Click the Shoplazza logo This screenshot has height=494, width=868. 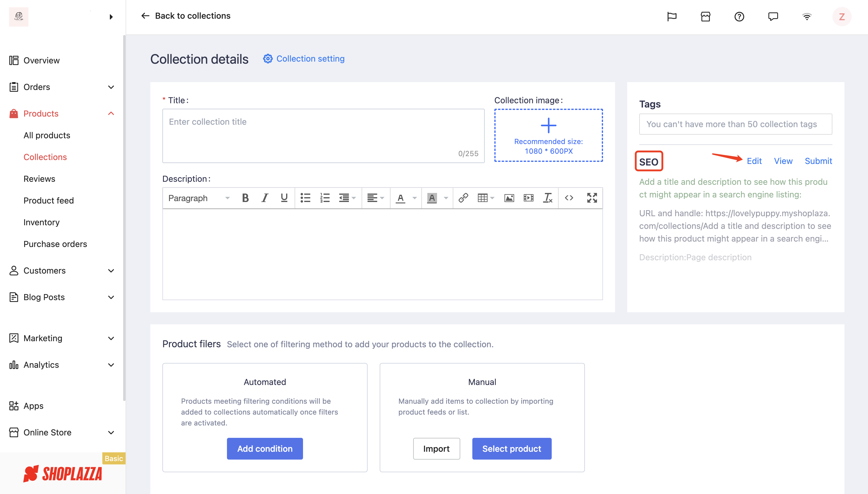tap(63, 474)
